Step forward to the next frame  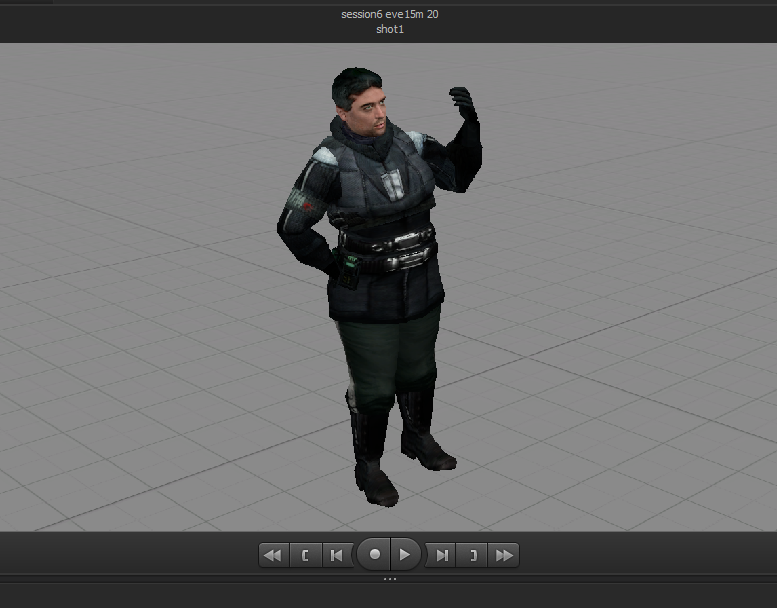coord(442,555)
